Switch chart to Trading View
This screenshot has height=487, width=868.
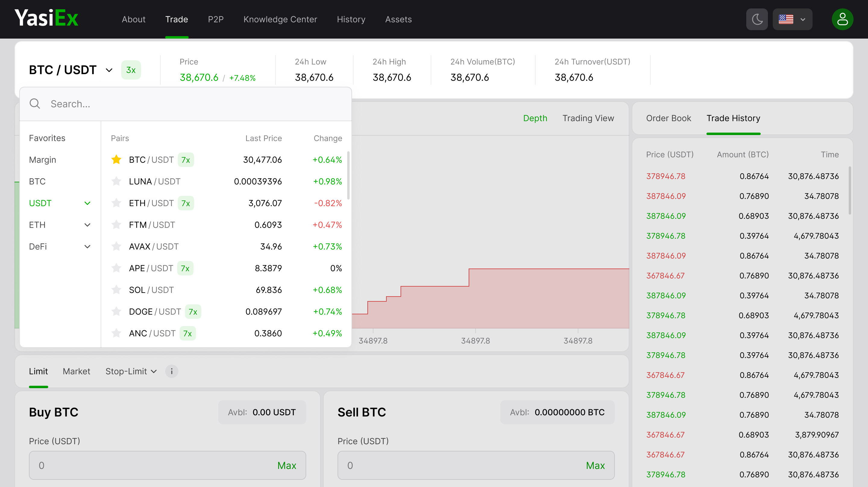pos(588,118)
